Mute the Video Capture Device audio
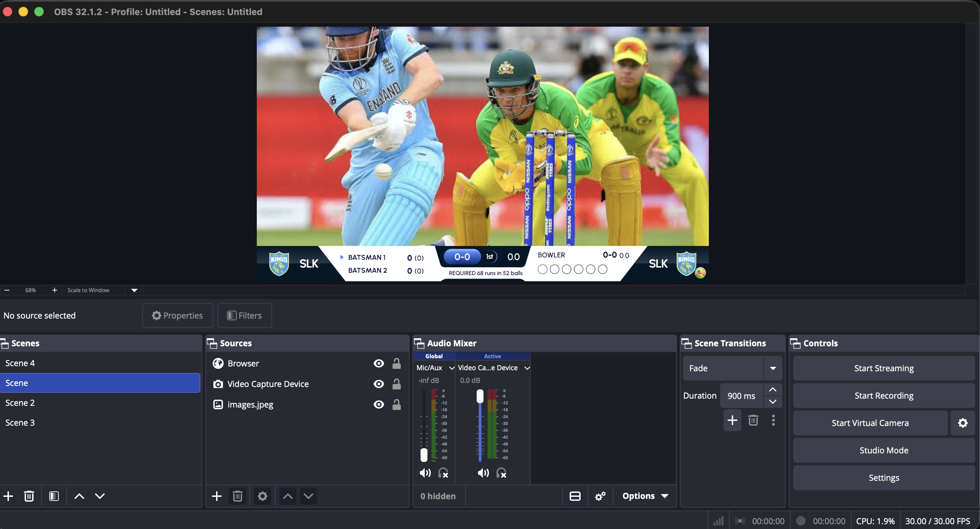The image size is (980, 529). pyautogui.click(x=483, y=473)
